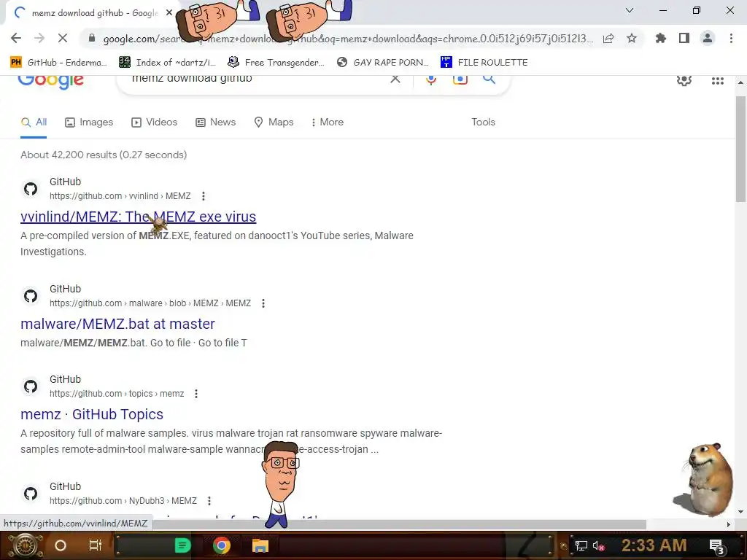Open the FILE ROULETTE bookmark

(484, 62)
